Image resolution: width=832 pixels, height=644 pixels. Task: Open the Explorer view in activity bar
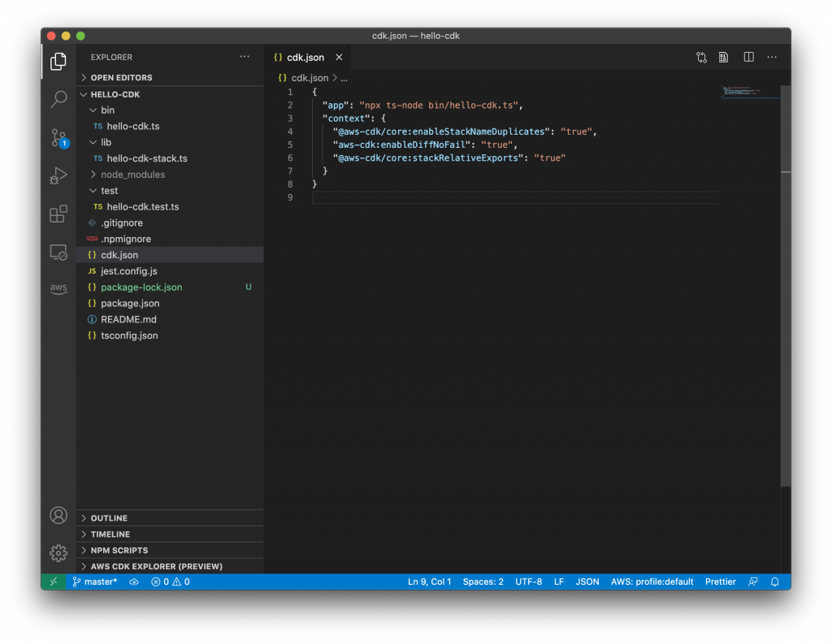coord(58,62)
